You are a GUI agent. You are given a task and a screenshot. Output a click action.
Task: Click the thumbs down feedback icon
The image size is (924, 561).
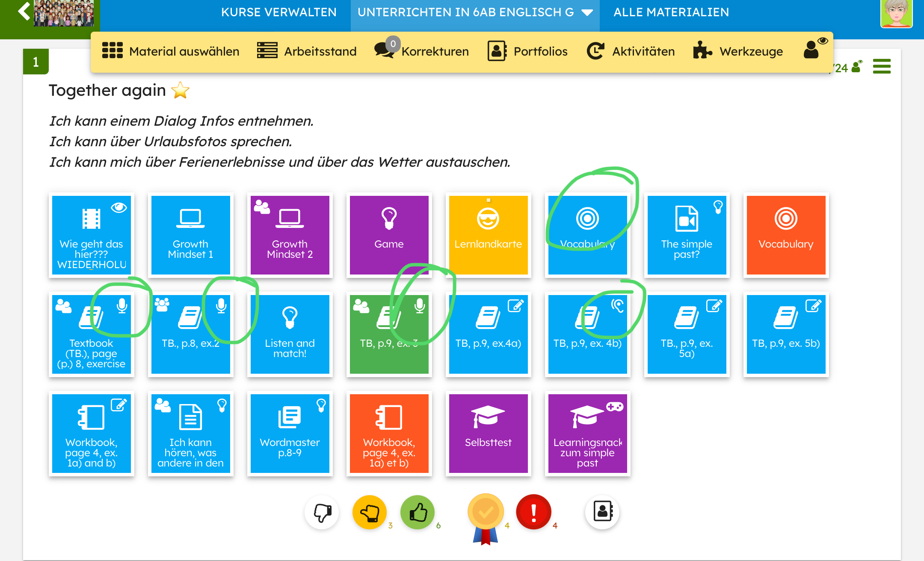[322, 512]
